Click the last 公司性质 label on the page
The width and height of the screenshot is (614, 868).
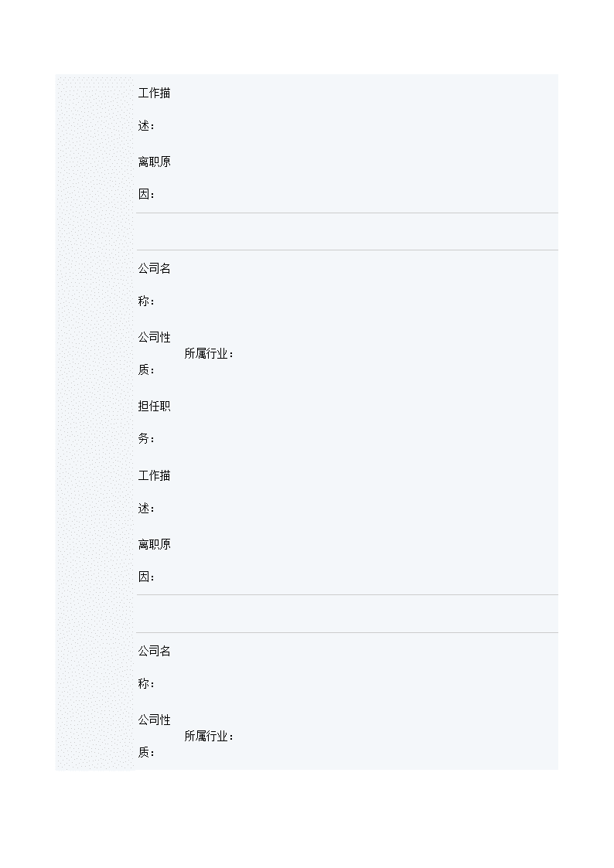154,736
